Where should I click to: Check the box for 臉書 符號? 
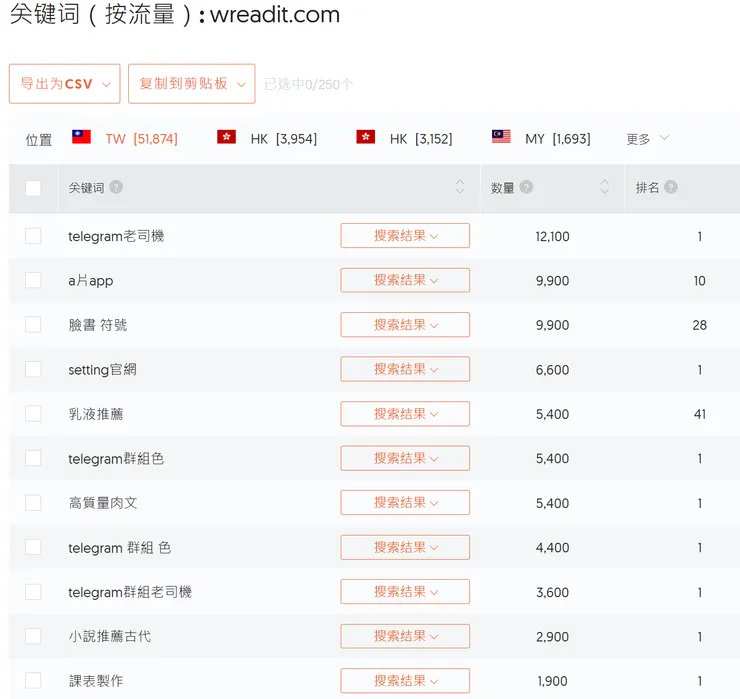[33, 324]
